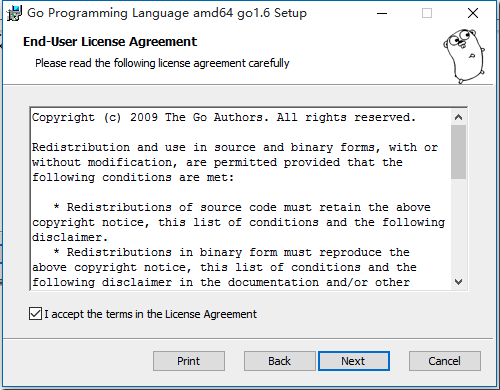
Task: Click the 'Copyright (c) 2009 The Go Authors' line
Action: 224,117
